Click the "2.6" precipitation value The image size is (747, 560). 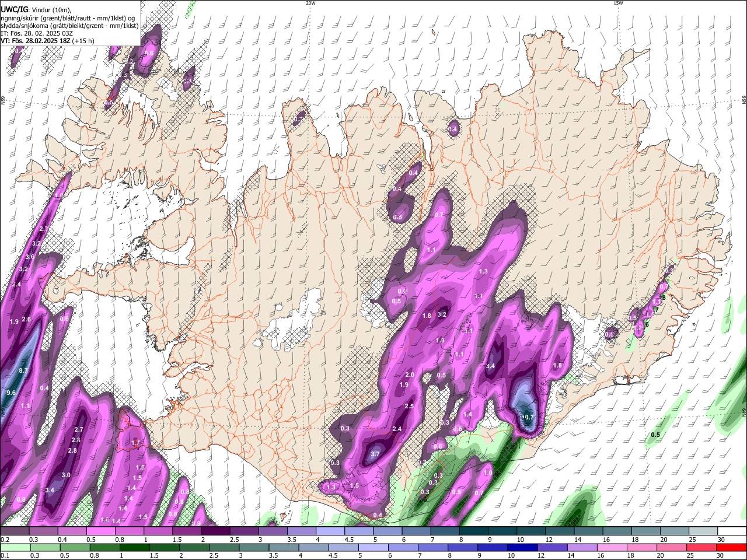coord(26,319)
